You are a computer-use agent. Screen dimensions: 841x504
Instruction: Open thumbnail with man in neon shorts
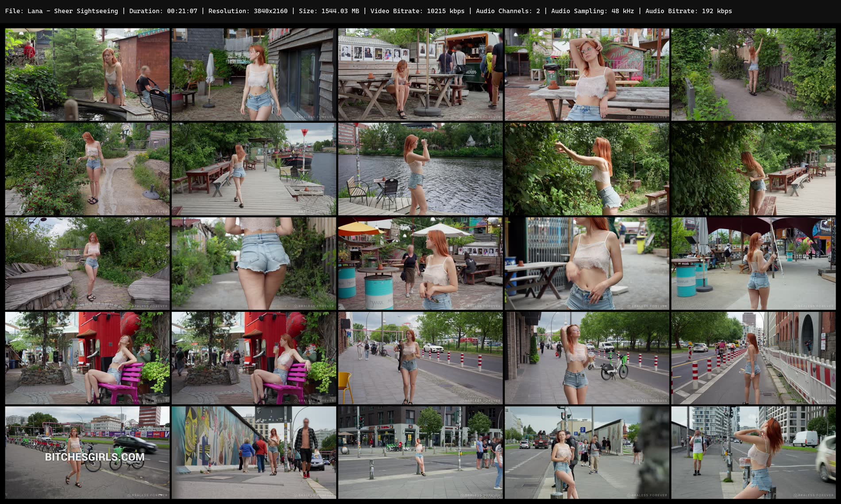(753, 453)
